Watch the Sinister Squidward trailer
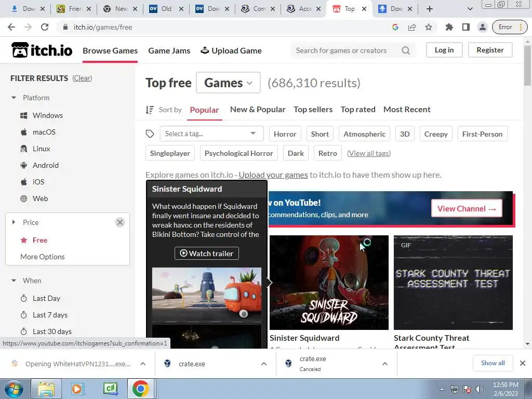532x399 pixels. tap(207, 253)
